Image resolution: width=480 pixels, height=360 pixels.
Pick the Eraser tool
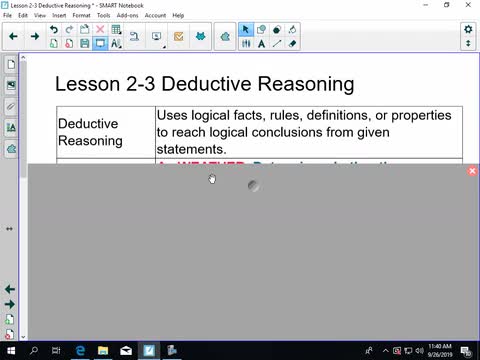[292, 44]
